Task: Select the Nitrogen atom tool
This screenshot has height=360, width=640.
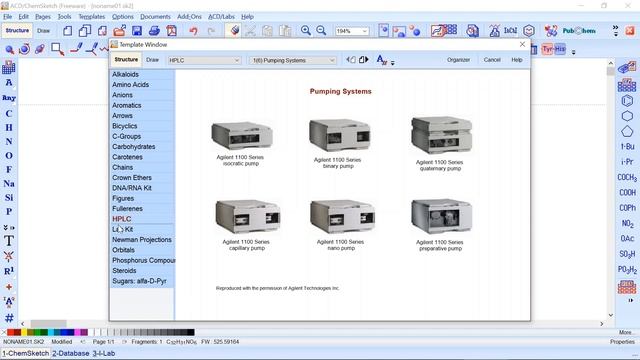Action: pos(9,142)
